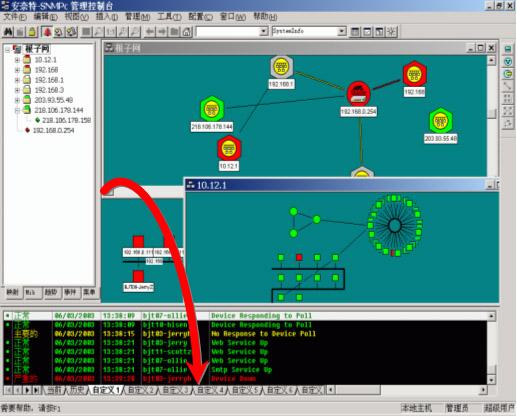
Task: Switch to the 自定义4 event log tab
Action: tap(210, 390)
